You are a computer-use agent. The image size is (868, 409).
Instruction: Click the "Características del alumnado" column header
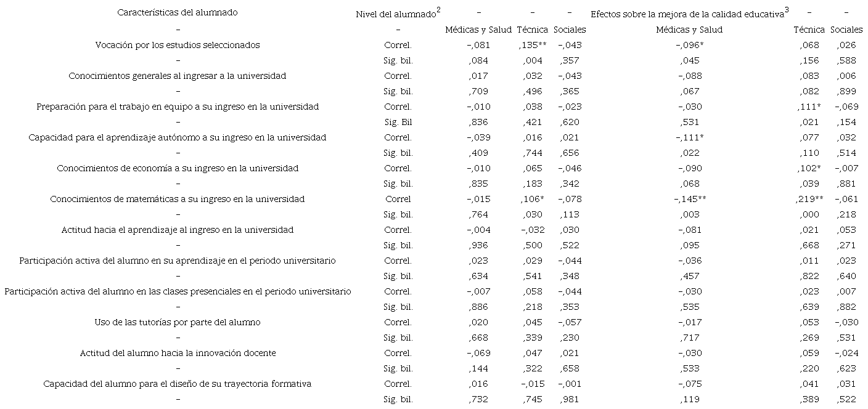coord(178,12)
